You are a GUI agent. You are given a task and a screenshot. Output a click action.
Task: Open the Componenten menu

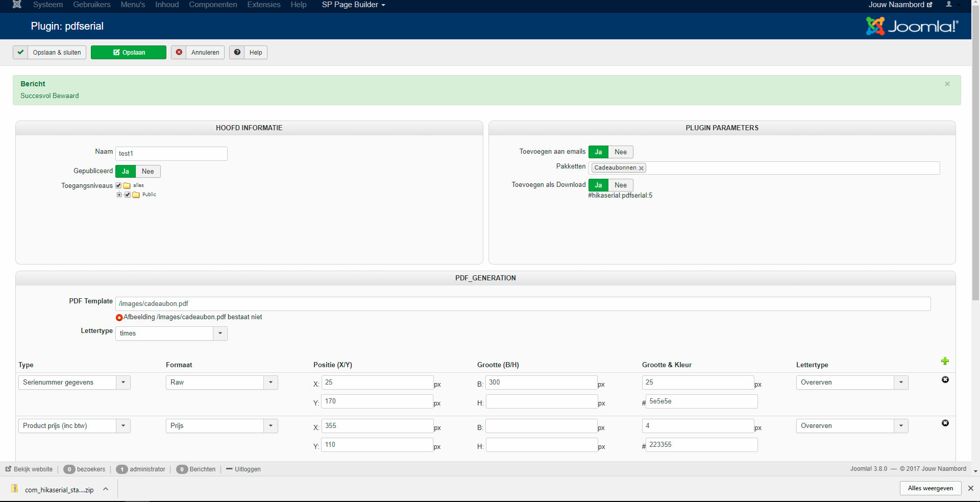pos(213,5)
